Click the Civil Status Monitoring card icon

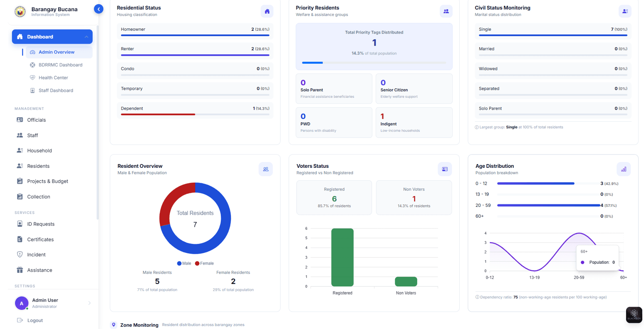(x=625, y=11)
